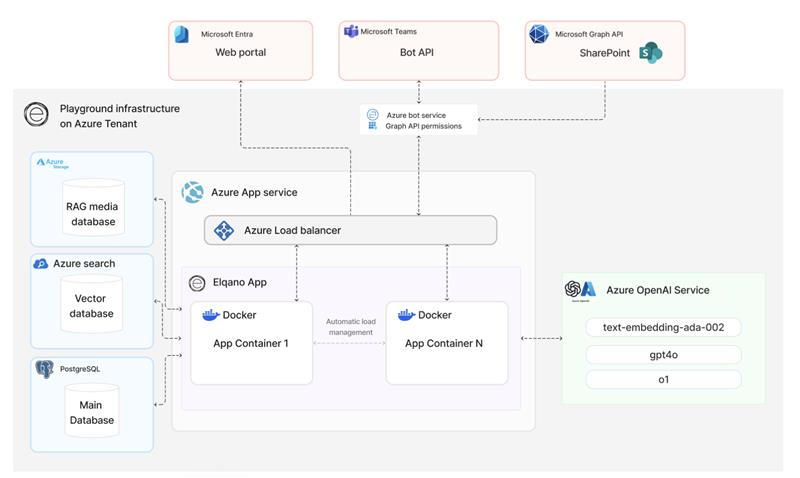This screenshot has width=800, height=478.
Task: Click the Web portal box
Action: tap(241, 51)
